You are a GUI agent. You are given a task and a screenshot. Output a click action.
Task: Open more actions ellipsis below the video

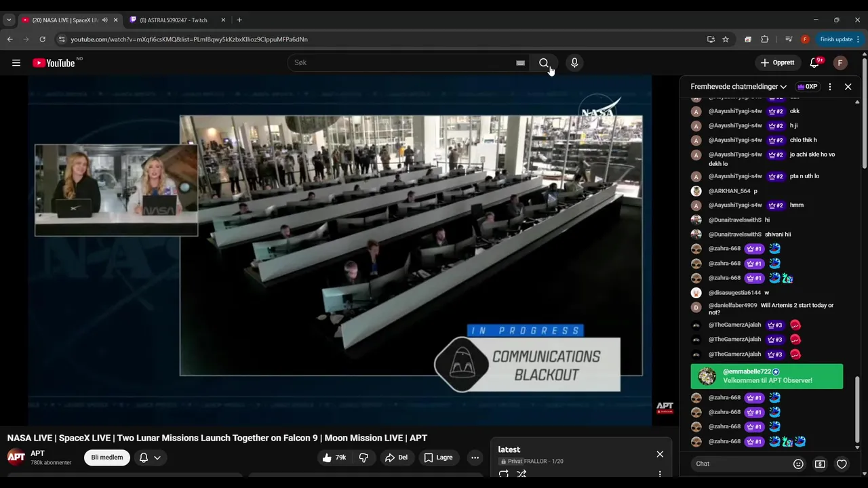click(475, 457)
